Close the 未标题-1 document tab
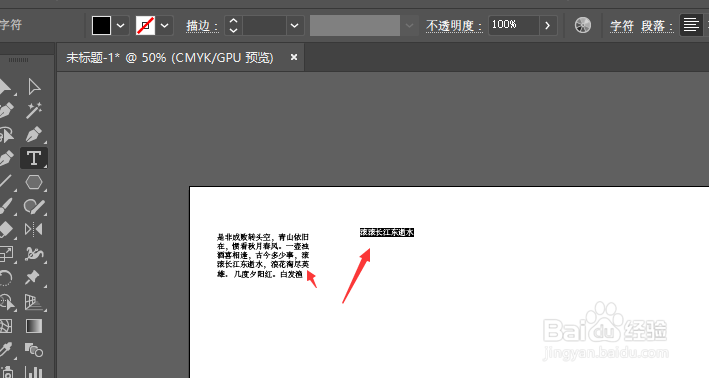 (x=294, y=57)
